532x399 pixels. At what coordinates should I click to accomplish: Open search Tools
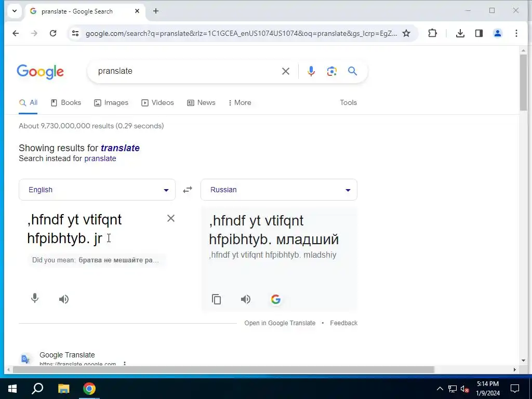coord(349,102)
